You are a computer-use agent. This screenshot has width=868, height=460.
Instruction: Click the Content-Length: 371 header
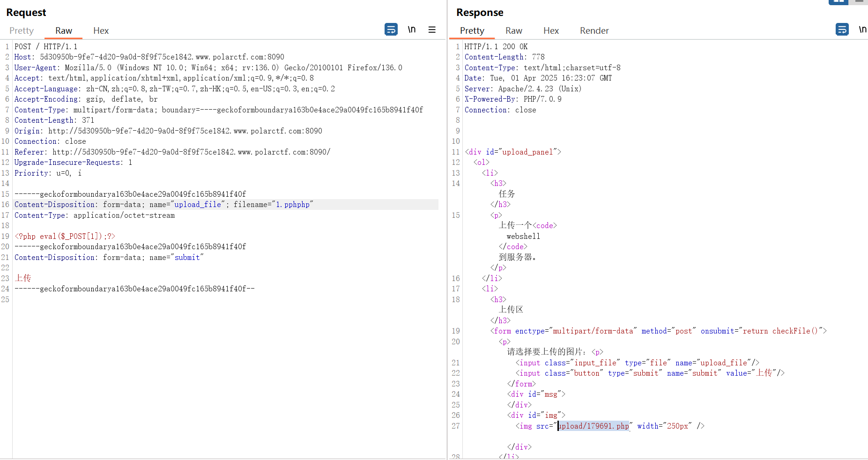tap(54, 120)
